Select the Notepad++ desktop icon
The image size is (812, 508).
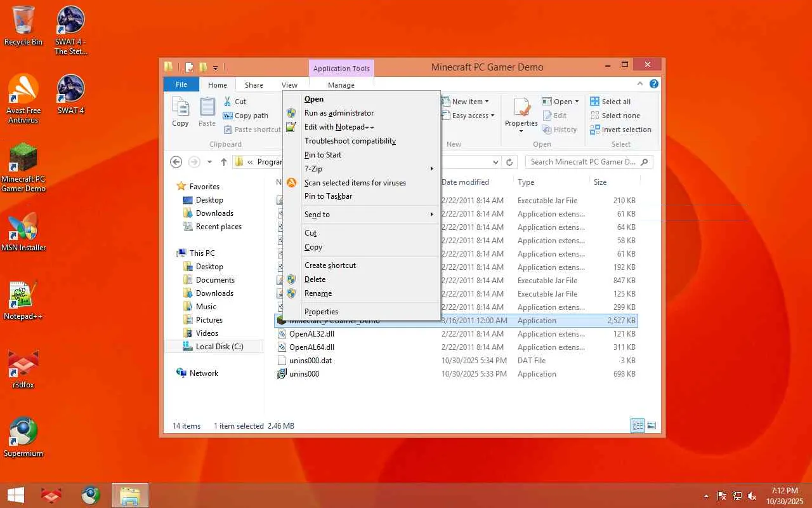23,300
